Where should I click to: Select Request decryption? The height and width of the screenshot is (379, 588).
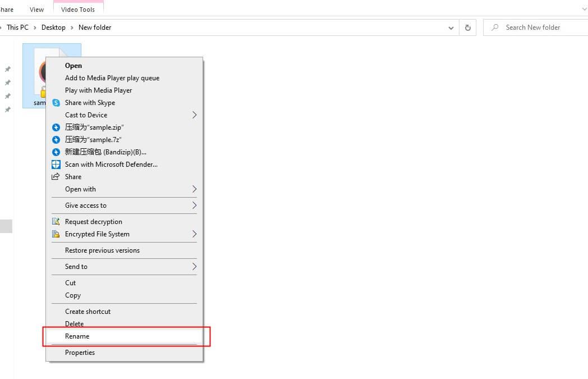(94, 221)
